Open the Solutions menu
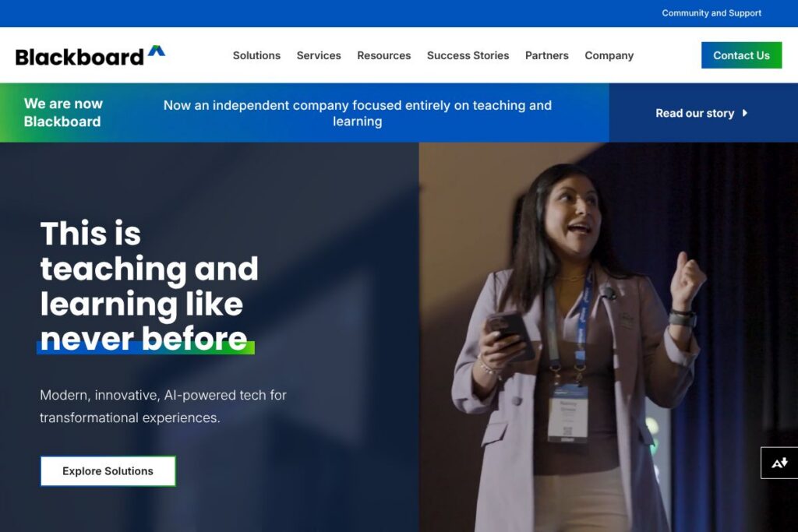 pyautogui.click(x=256, y=55)
